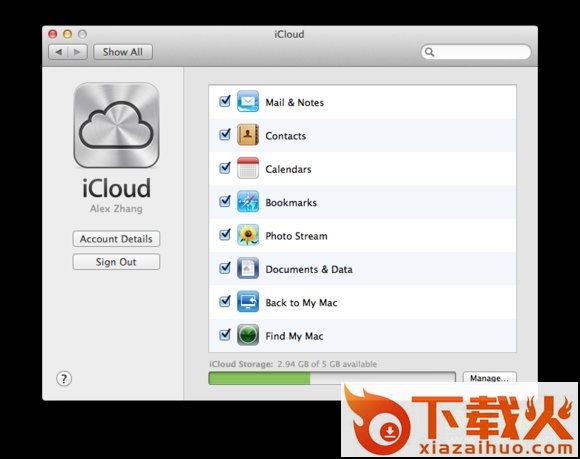Open help with the question mark button
Image resolution: width=580 pixels, height=459 pixels.
[64, 379]
